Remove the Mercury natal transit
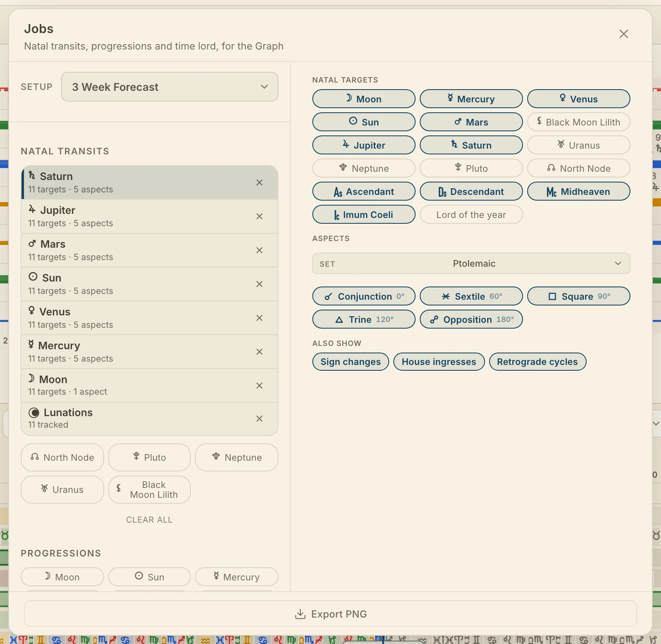Screen dimensions: 661x644 (259, 352)
